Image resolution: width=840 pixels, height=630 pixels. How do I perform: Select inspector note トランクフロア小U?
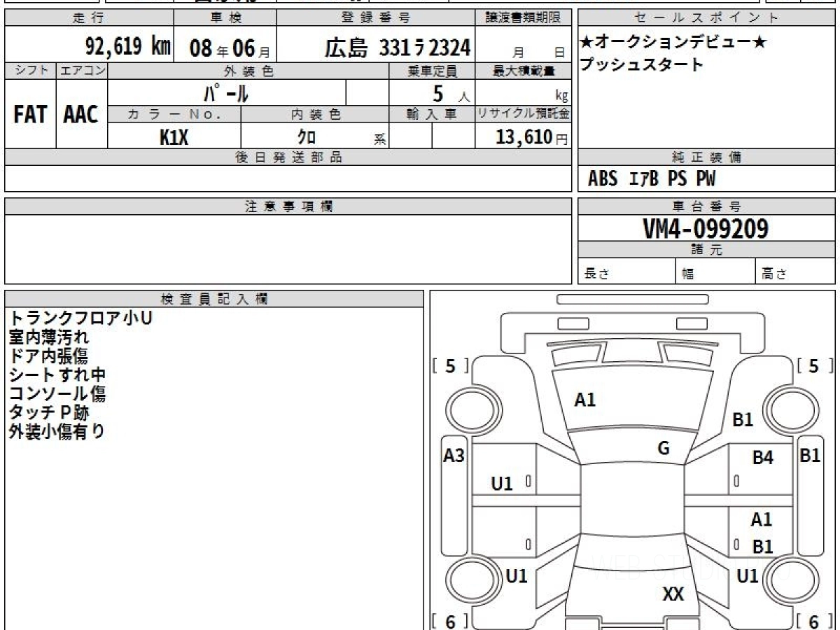[80, 318]
